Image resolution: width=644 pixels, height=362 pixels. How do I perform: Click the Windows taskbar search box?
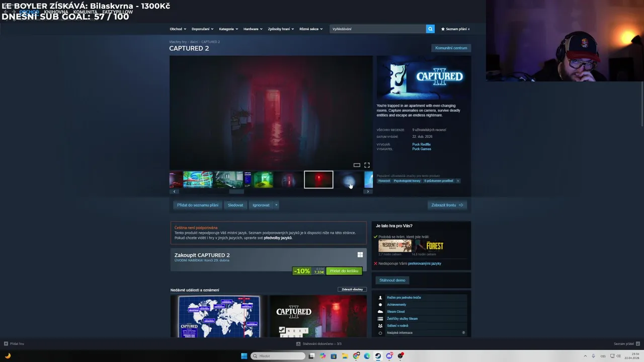click(x=278, y=356)
